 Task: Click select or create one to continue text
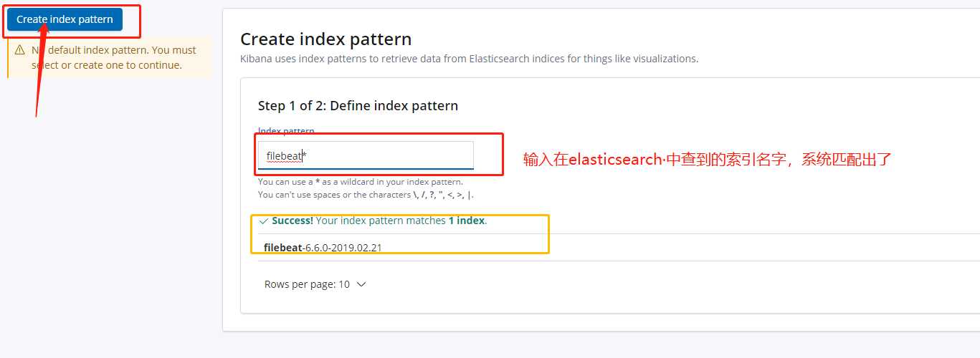coord(106,65)
